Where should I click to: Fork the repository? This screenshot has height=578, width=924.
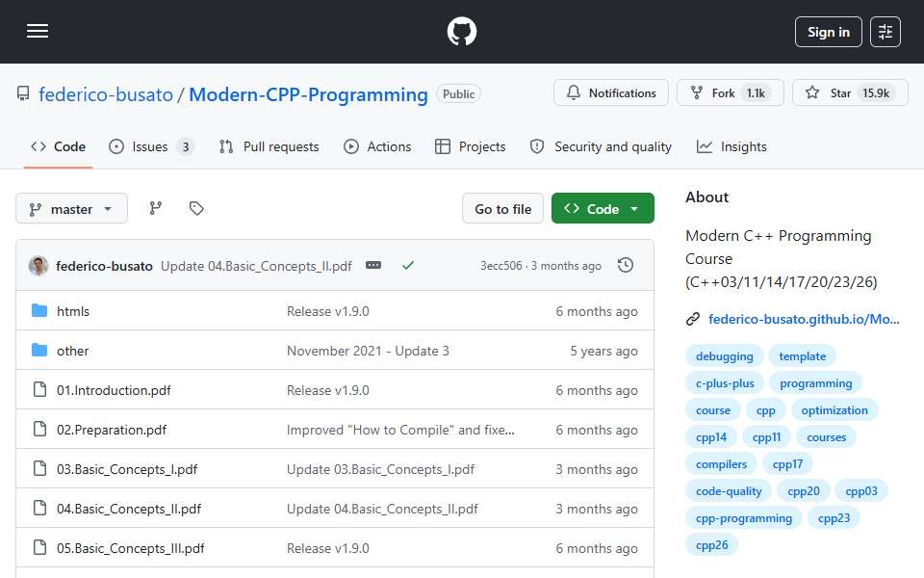coord(731,93)
